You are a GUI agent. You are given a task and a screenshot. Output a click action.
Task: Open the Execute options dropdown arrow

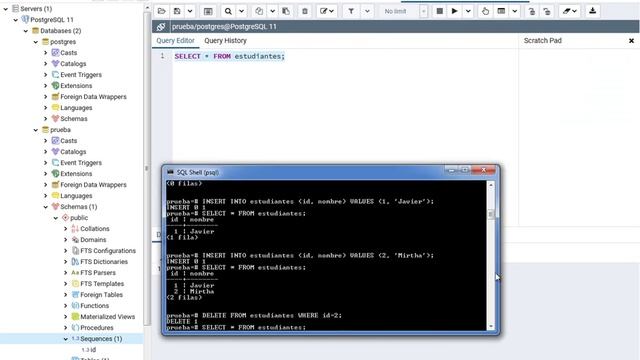pyautogui.click(x=468, y=11)
